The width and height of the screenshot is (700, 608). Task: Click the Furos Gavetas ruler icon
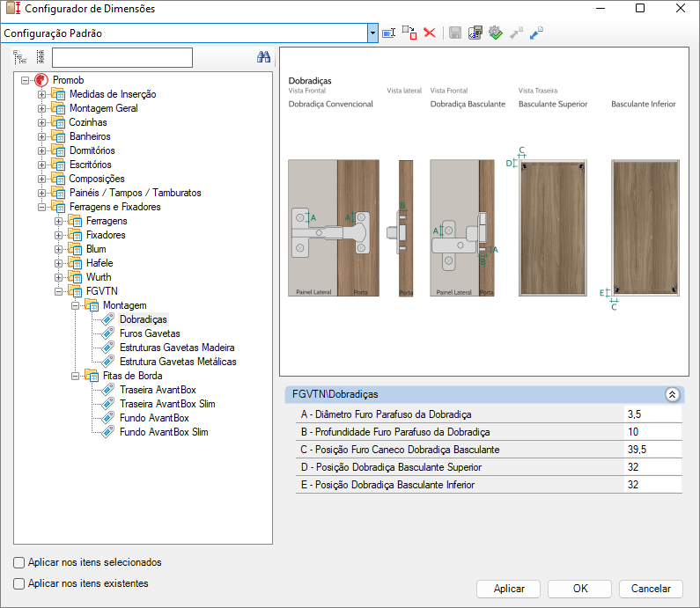coord(108,333)
